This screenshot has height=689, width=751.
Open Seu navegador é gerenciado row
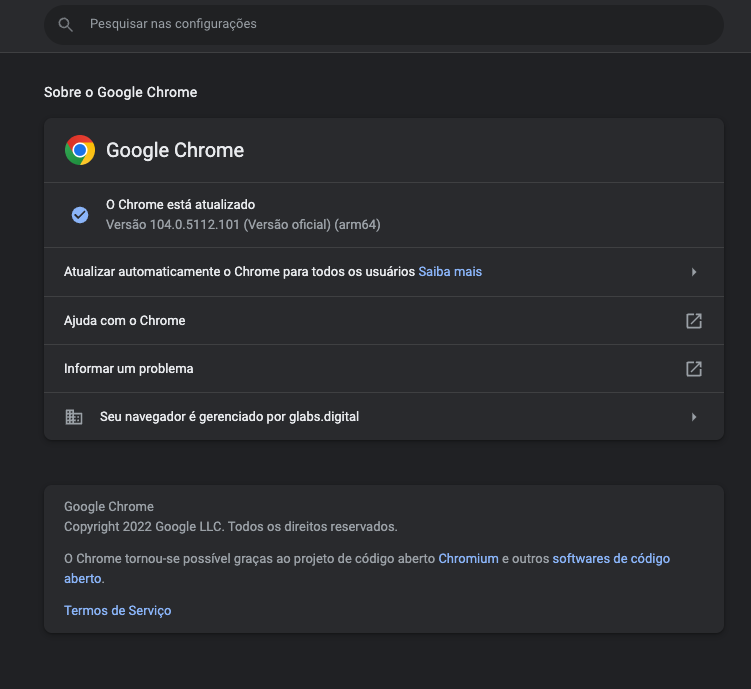click(x=384, y=417)
